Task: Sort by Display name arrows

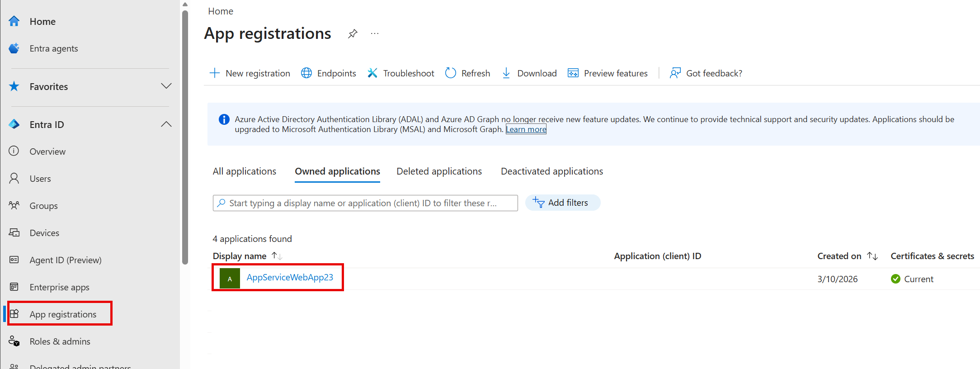Action: click(x=277, y=256)
